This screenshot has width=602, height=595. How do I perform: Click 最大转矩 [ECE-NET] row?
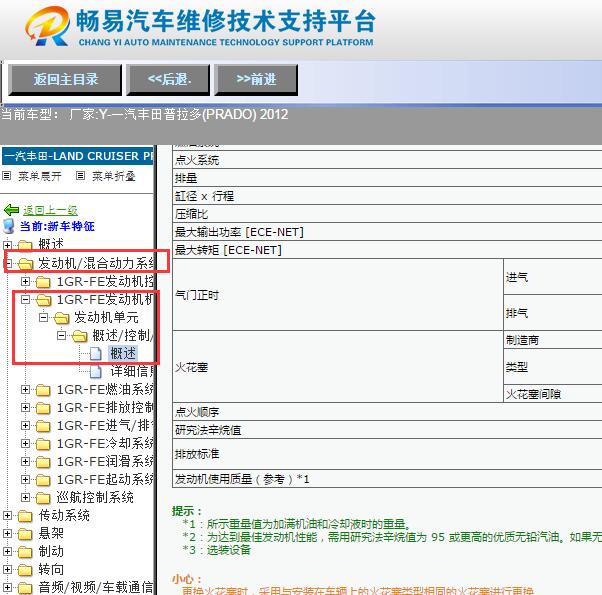click(387, 250)
